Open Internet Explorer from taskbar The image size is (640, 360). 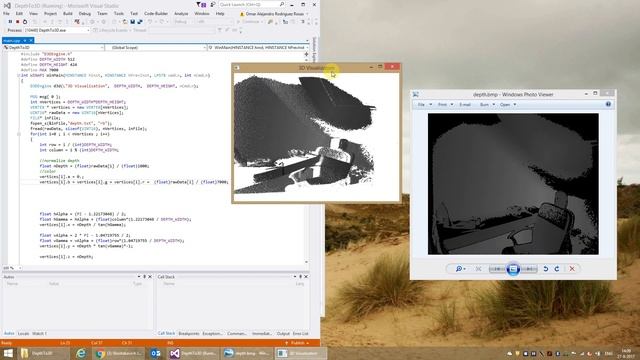[x=81, y=353]
